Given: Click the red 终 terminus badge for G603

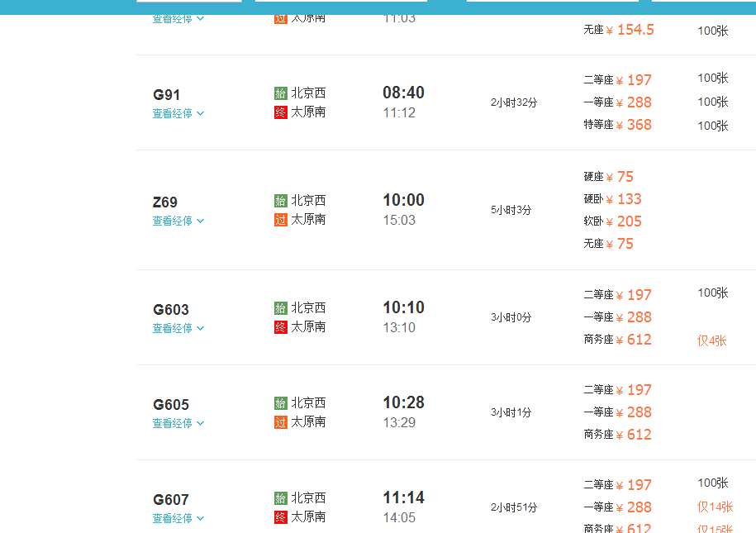Looking at the screenshot, I should [x=281, y=327].
